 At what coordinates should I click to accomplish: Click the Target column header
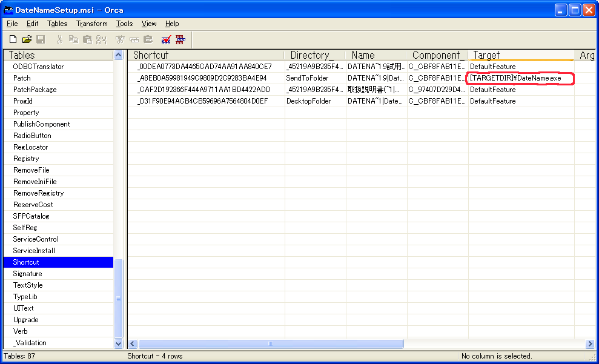521,55
